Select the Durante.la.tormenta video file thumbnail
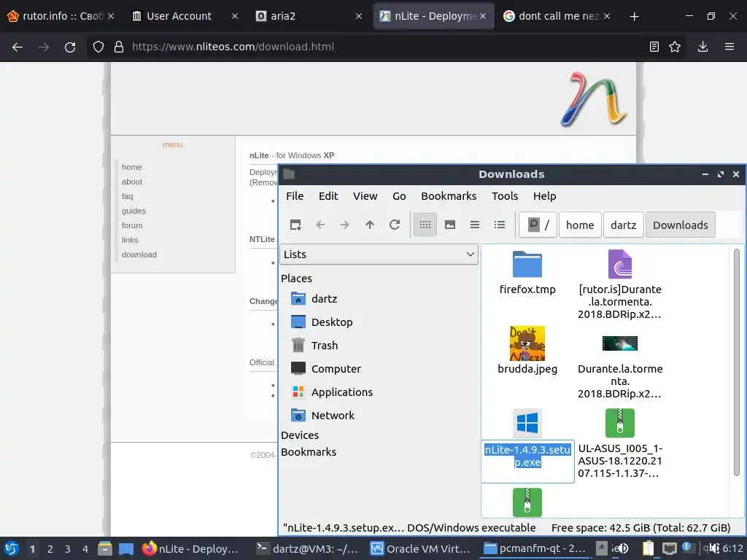This screenshot has width=747, height=560. 620,343
